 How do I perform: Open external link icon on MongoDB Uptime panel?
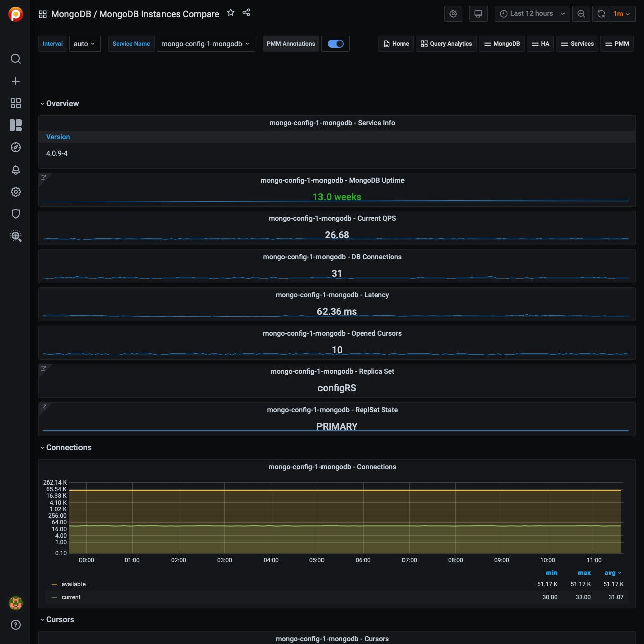pyautogui.click(x=44, y=177)
